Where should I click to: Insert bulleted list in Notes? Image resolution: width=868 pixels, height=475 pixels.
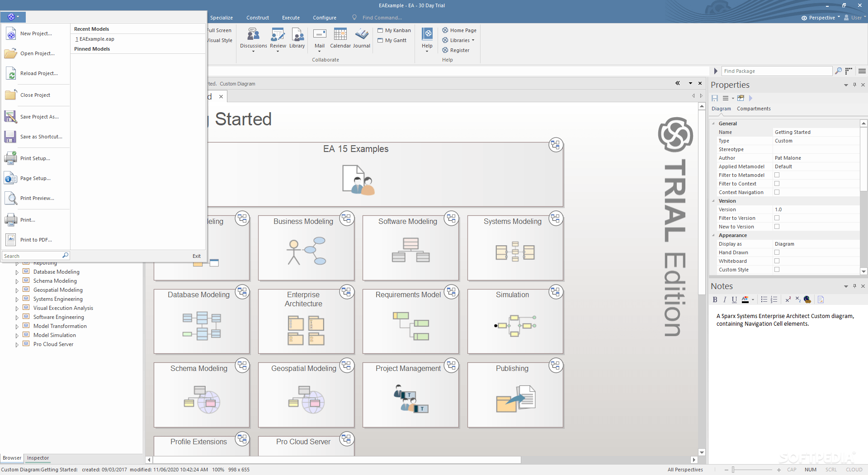coord(764,299)
